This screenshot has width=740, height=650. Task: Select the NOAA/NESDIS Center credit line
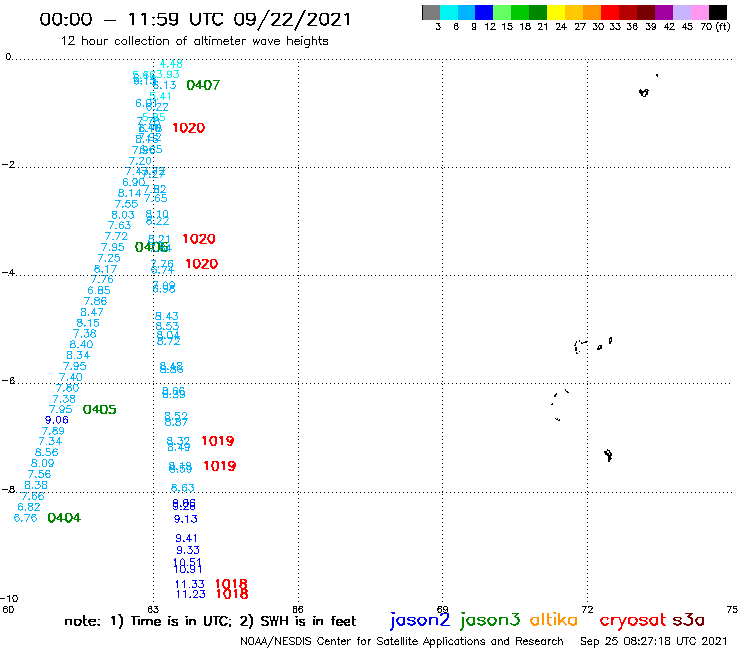tap(402, 642)
